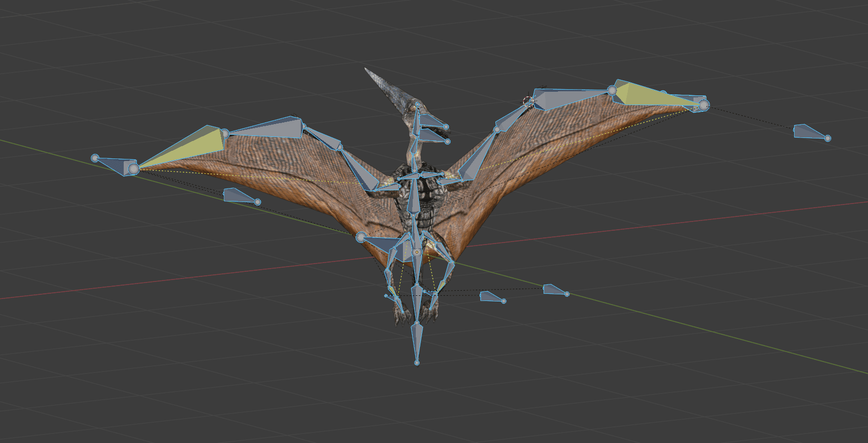The height and width of the screenshot is (443, 868).
Task: Click the 3D cursor near the right wing
Action: click(527, 100)
